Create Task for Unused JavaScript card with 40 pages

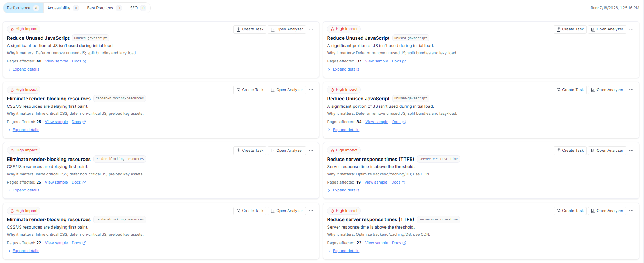(x=250, y=29)
